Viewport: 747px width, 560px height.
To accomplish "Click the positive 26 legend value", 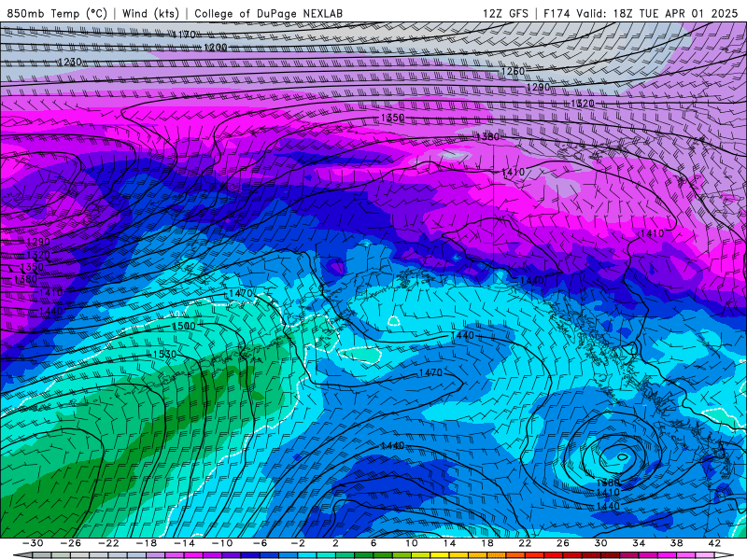I will pos(563,543).
